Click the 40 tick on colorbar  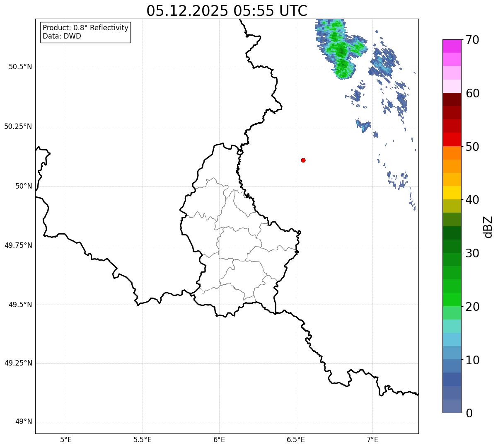[x=472, y=200]
